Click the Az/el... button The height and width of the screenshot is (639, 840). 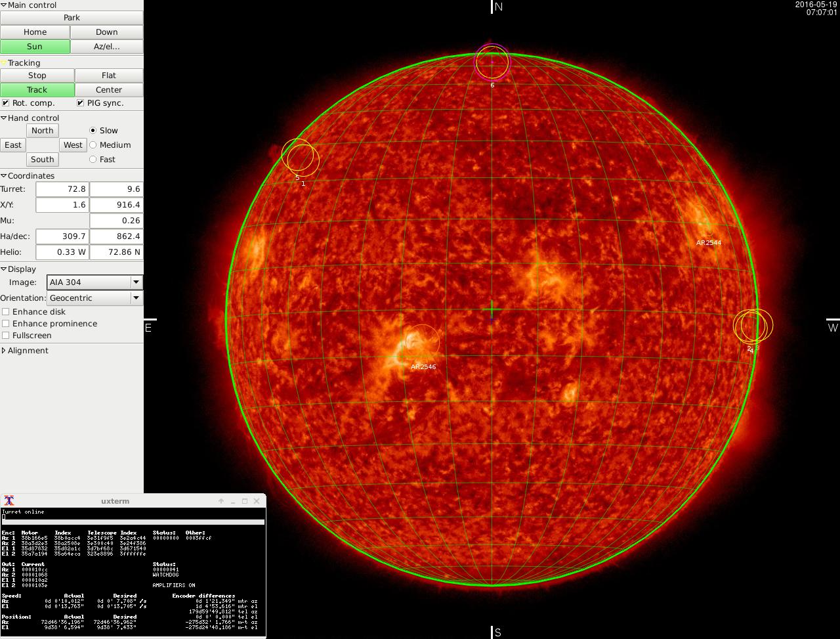pos(106,47)
